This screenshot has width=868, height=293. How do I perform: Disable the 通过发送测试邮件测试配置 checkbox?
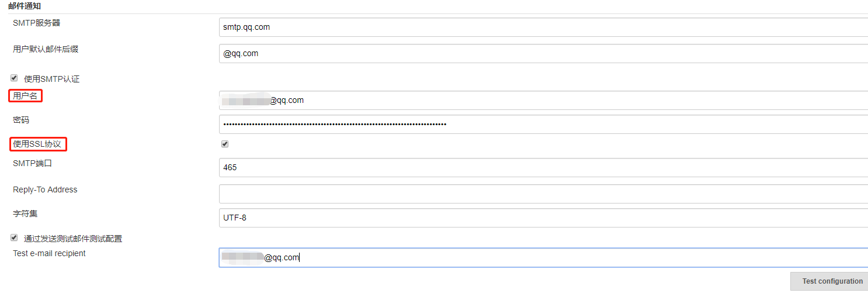coord(14,238)
